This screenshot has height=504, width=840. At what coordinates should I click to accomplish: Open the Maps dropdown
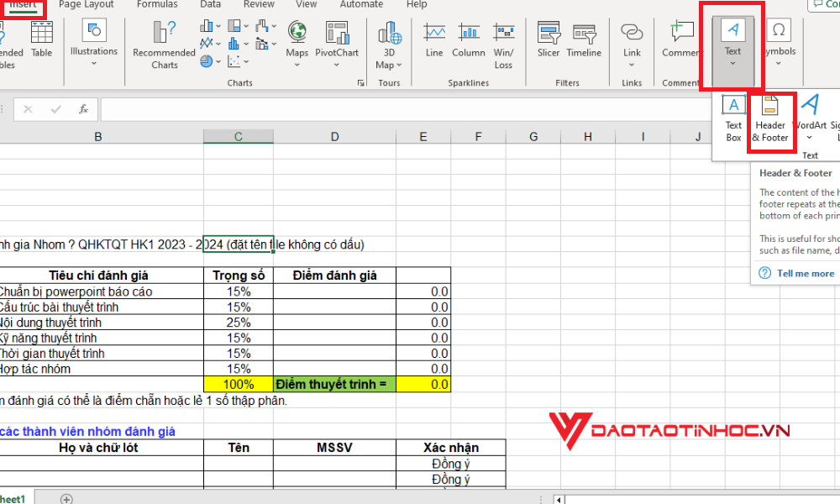297,66
